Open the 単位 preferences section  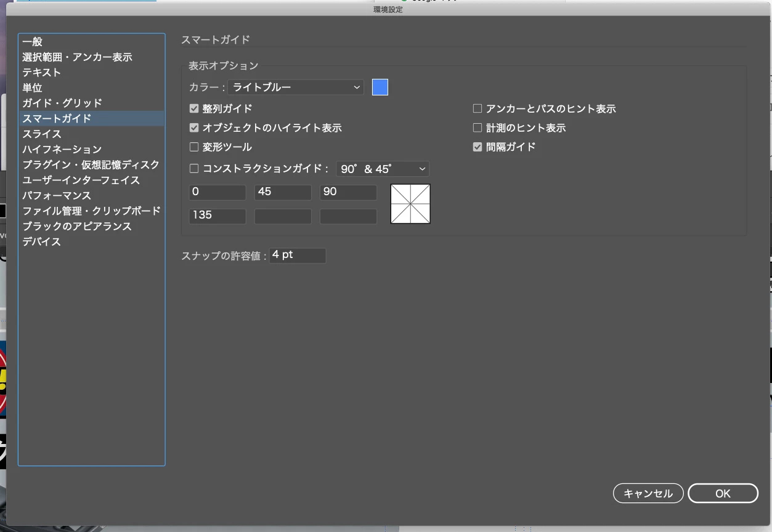[x=91, y=88]
